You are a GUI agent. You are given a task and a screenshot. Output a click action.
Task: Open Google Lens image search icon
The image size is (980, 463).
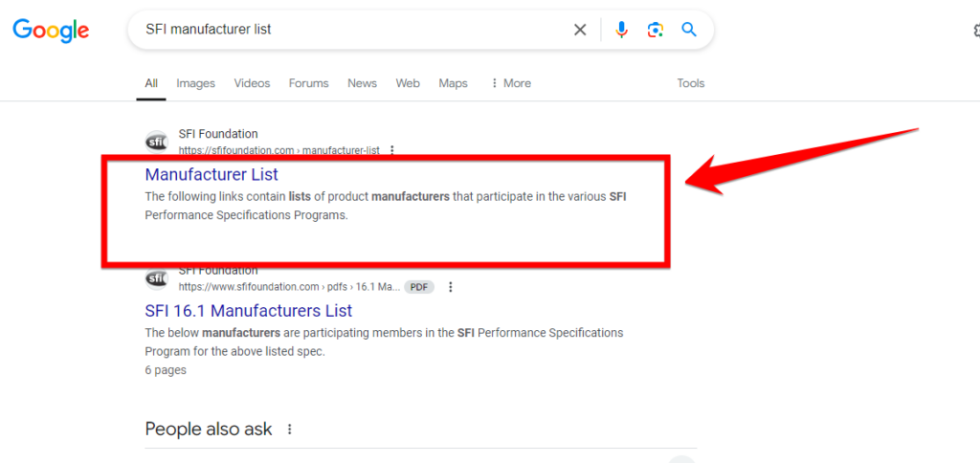[655, 30]
